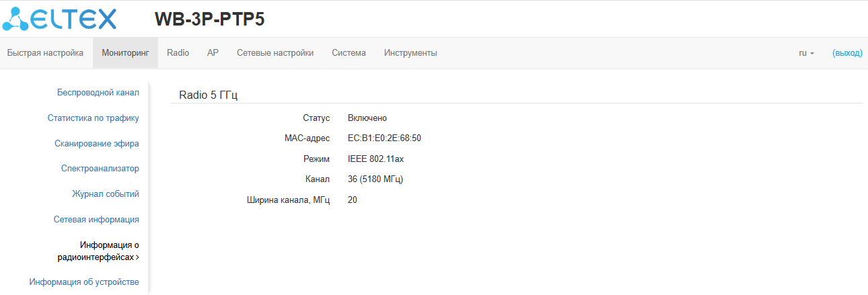The height and width of the screenshot is (295, 868).
Task: Select the Мониторинг tab
Action: pyautogui.click(x=125, y=53)
